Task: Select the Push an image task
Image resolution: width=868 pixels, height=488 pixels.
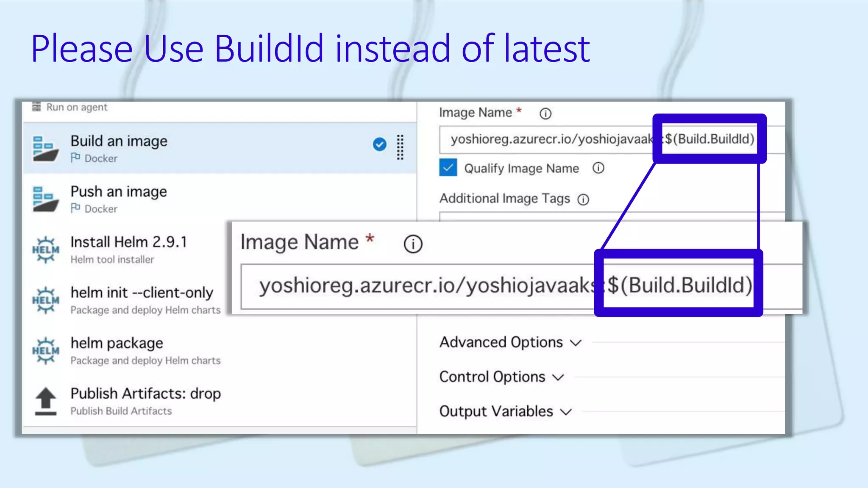Action: point(220,199)
